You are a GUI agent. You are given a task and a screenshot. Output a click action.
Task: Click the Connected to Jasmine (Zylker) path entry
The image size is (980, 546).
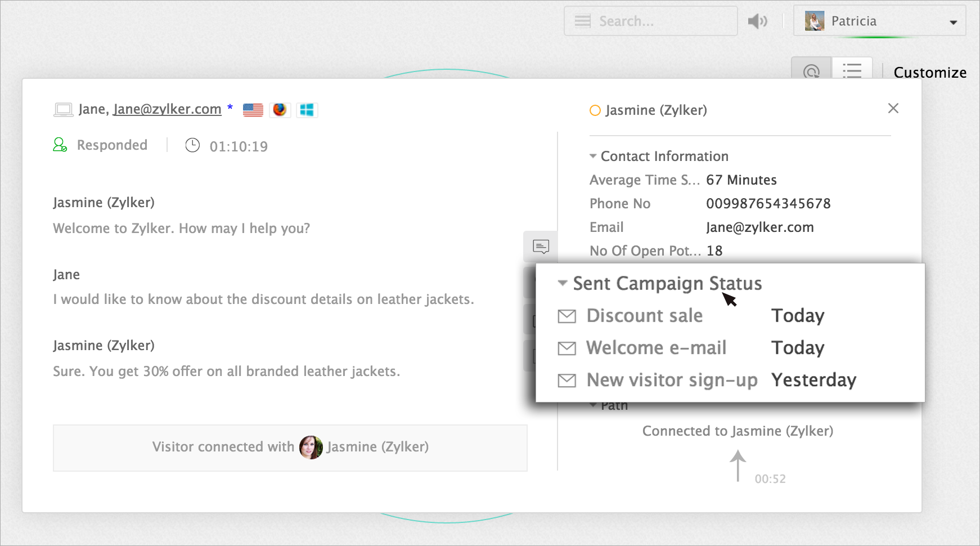[738, 431]
